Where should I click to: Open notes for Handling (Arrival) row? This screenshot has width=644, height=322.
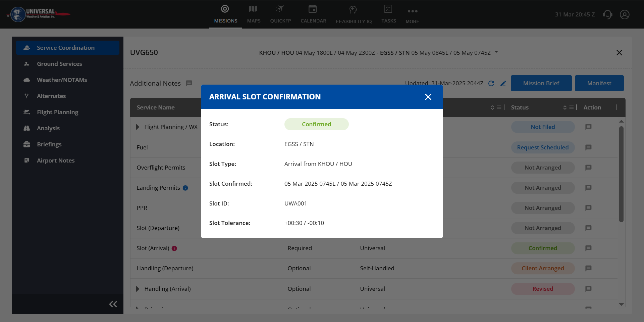[588, 289]
